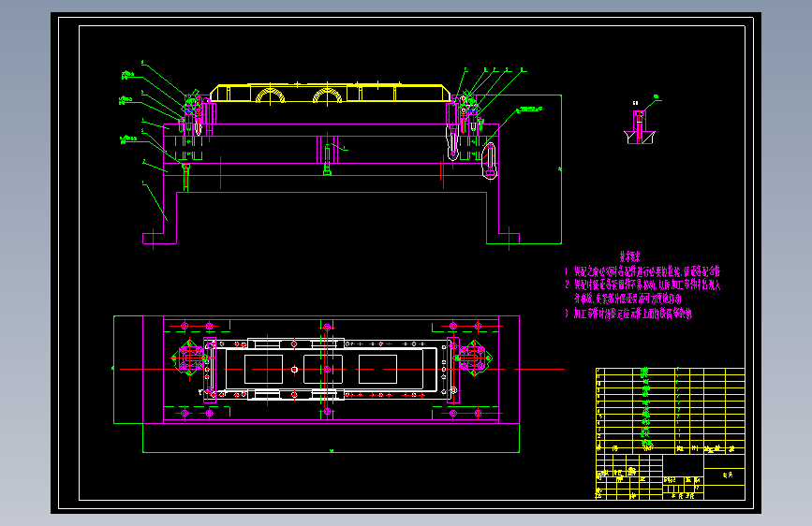The height and width of the screenshot is (526, 812).
Task: Pick the green height dimension line beside front view
Action: 561,169
